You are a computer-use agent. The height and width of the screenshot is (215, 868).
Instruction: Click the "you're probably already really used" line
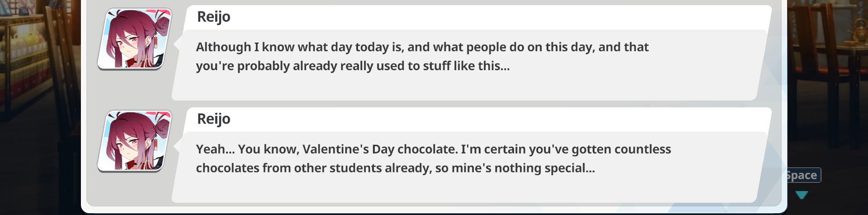pos(353,66)
